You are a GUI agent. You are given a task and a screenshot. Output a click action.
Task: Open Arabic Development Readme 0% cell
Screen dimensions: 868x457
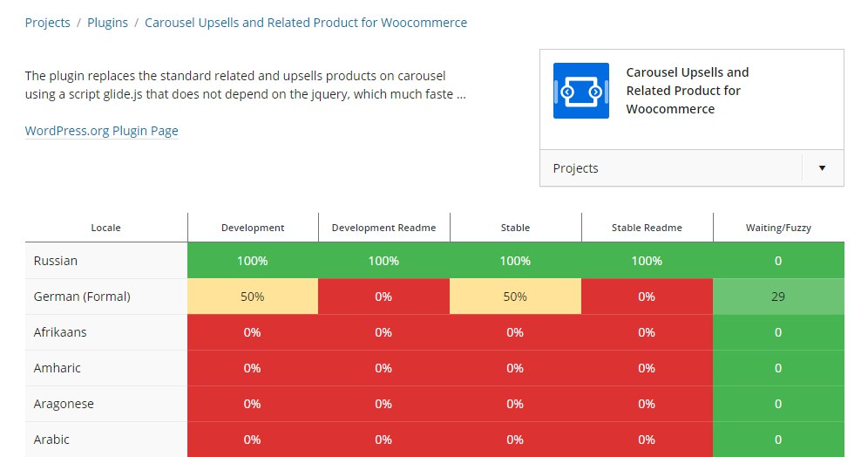click(383, 440)
